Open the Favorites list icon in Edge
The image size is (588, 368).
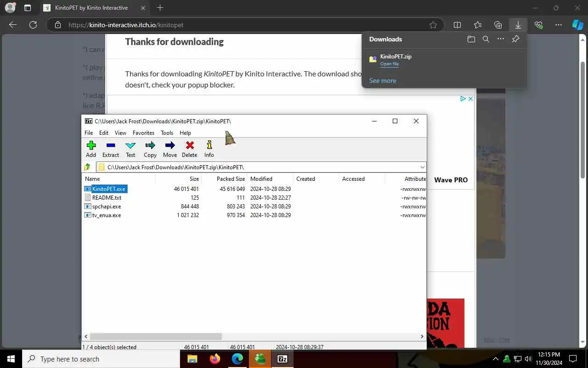pyautogui.click(x=478, y=25)
